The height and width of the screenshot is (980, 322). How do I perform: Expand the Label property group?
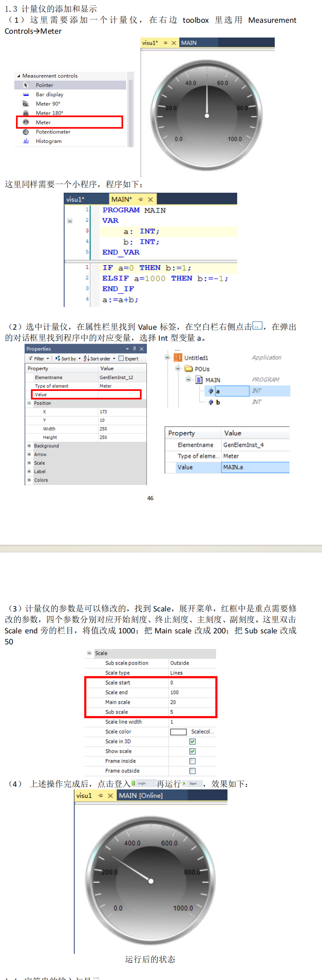tap(29, 471)
